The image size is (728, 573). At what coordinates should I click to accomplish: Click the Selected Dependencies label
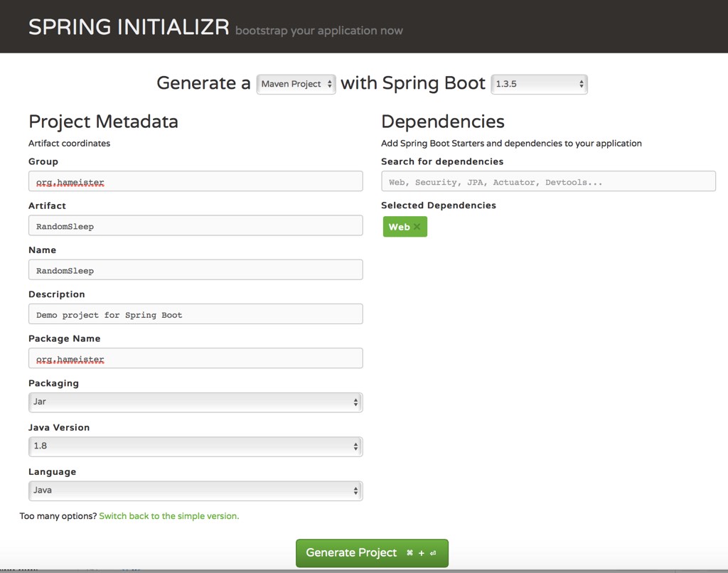pos(438,205)
